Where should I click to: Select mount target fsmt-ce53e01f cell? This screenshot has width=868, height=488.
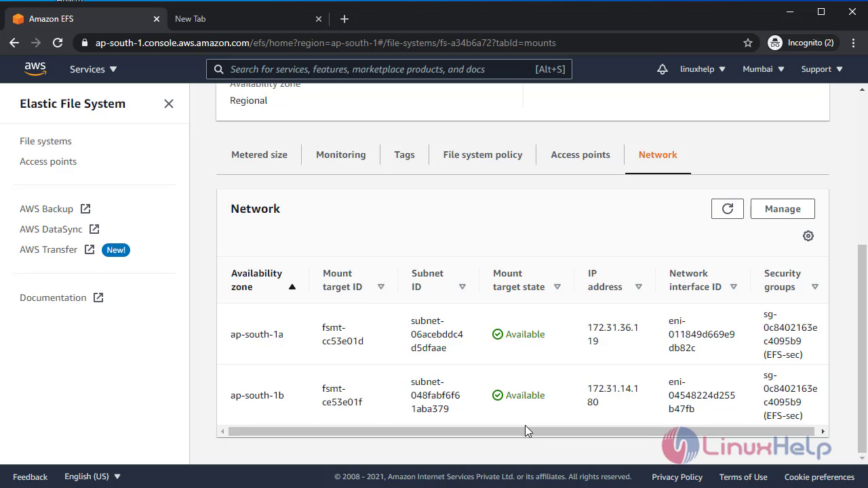tap(342, 395)
